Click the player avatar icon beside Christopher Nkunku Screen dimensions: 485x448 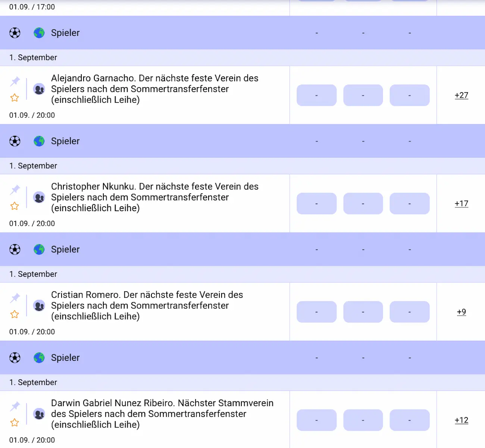tap(39, 197)
